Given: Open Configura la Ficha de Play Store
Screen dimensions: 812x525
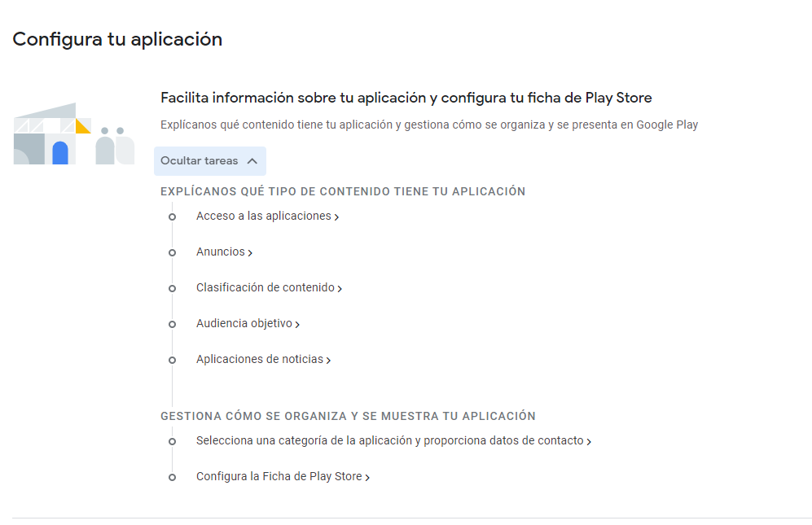Looking at the screenshot, I should point(279,477).
